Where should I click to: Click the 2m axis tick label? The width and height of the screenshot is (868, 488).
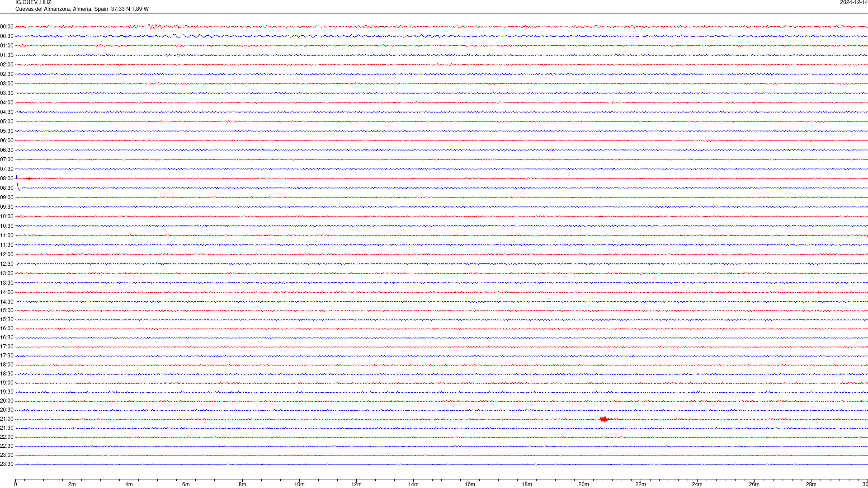click(72, 484)
